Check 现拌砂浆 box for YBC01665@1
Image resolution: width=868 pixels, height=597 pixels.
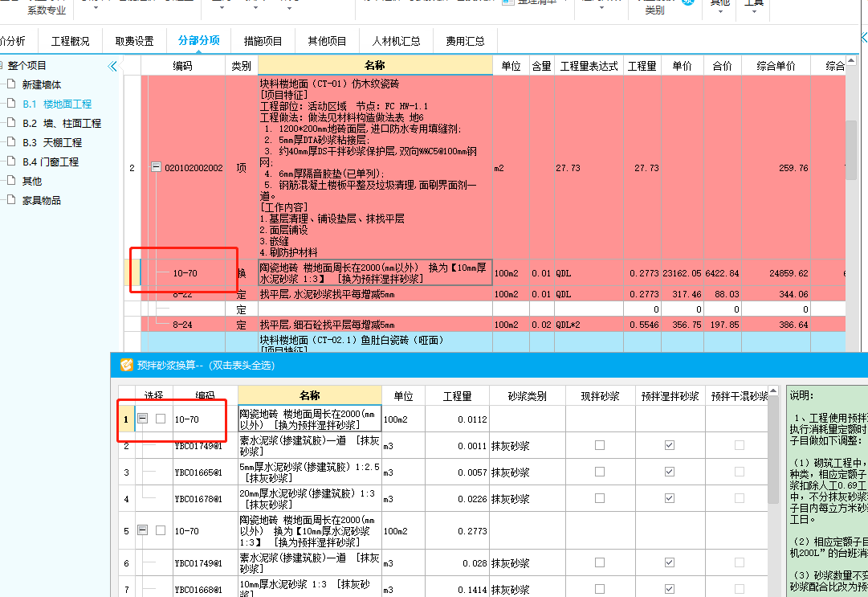coord(600,472)
